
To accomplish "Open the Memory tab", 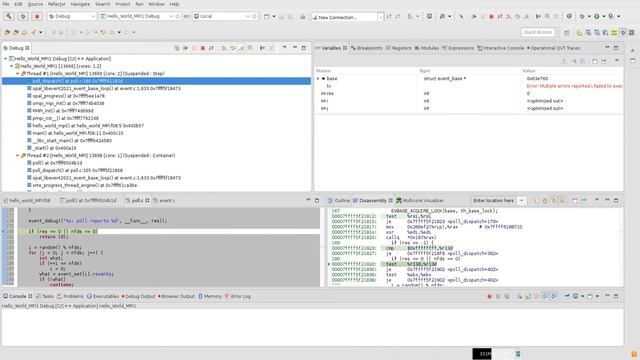I will point(210,296).
